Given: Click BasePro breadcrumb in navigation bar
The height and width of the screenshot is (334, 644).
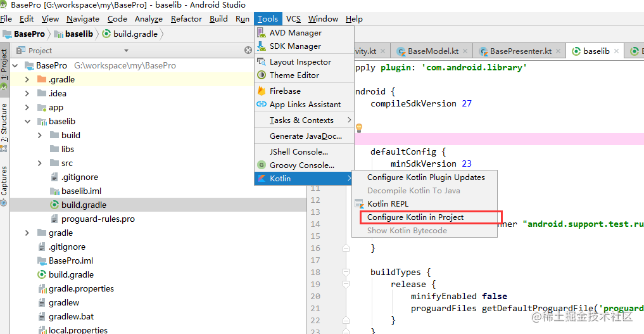Looking at the screenshot, I should click(x=24, y=34).
